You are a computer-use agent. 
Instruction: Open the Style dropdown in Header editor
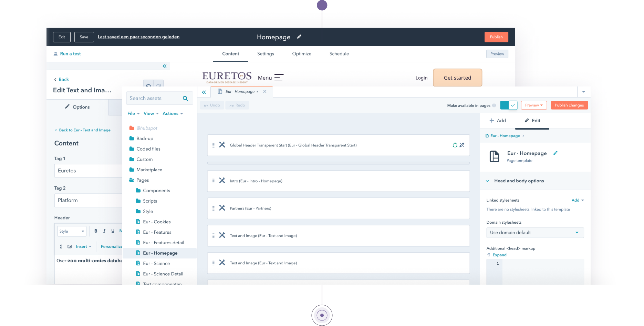(71, 231)
